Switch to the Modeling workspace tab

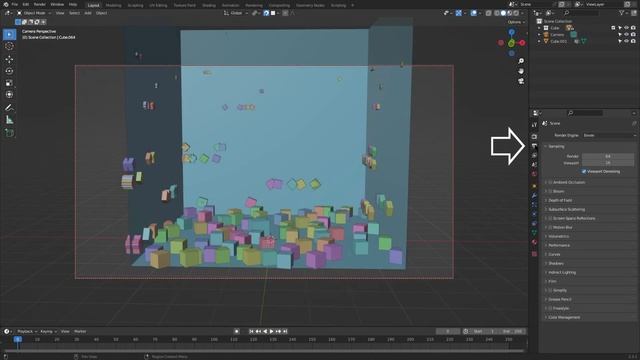point(113,5)
